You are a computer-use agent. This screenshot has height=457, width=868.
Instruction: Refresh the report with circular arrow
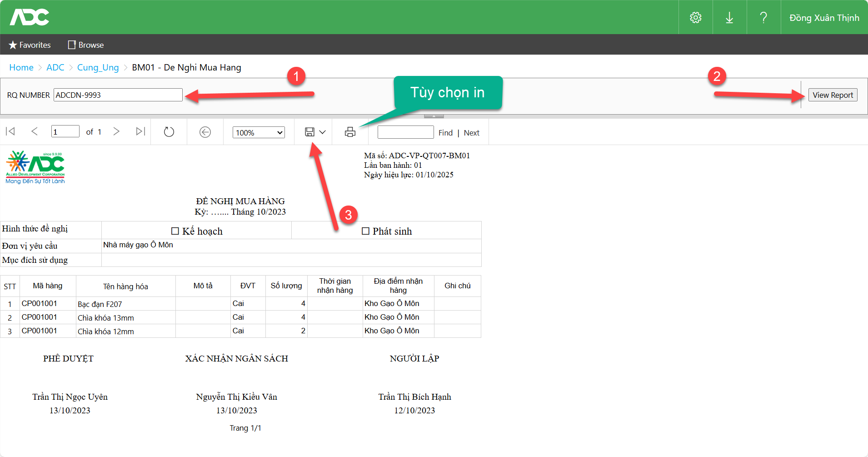click(x=169, y=132)
